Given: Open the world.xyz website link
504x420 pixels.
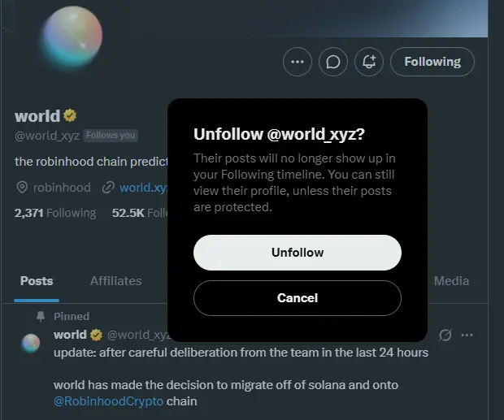Looking at the screenshot, I should point(143,188).
